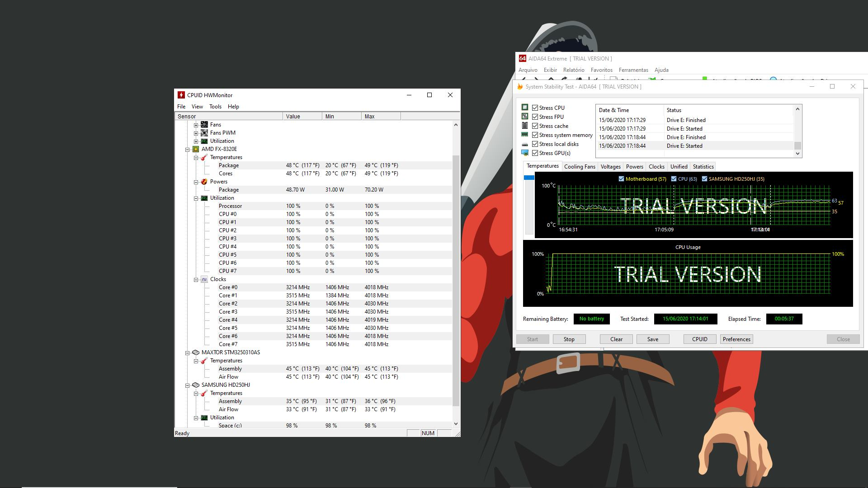Open HWMonitor Tools menu
This screenshot has width=868, height=488.
[215, 107]
